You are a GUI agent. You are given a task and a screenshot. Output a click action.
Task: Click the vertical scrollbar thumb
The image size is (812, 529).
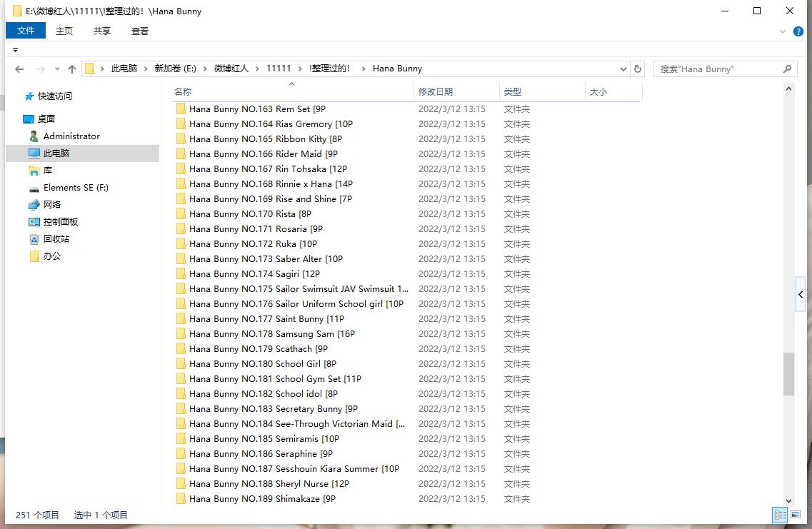click(x=788, y=373)
